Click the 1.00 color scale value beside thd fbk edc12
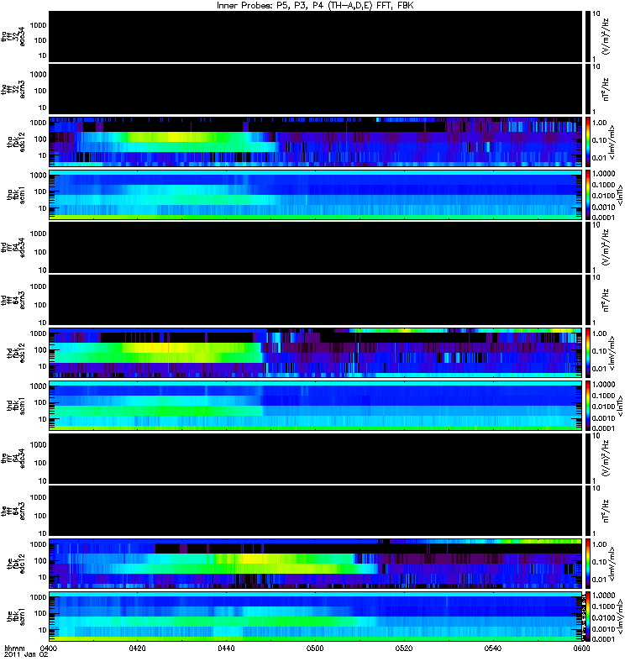This screenshot has width=630, height=672. click(599, 333)
